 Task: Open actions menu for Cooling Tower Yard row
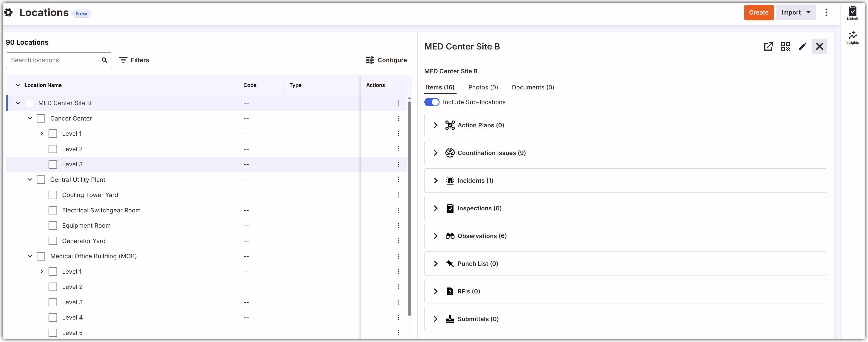[x=398, y=195]
